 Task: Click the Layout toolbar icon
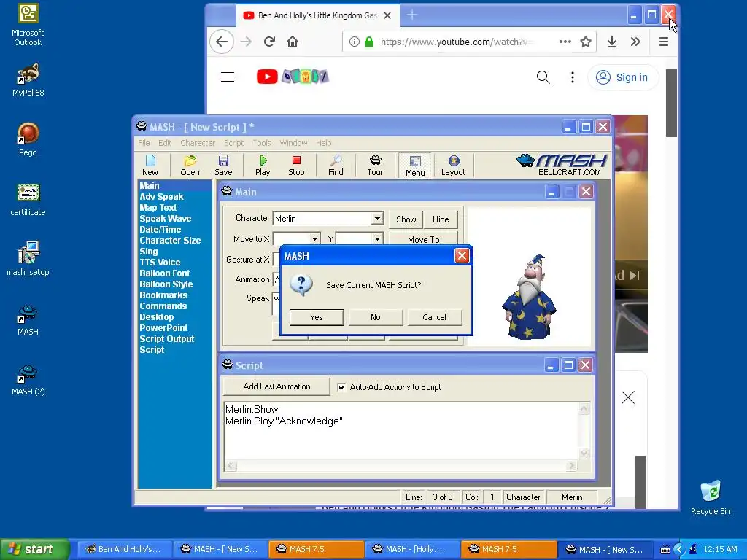coord(453,166)
